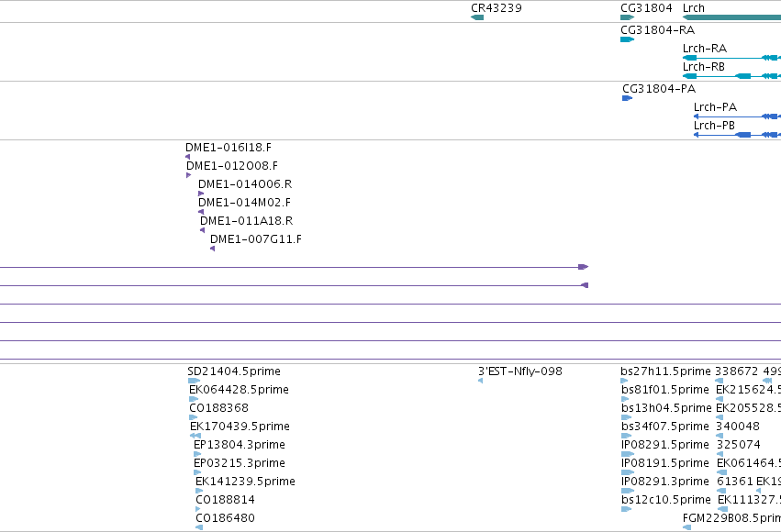Click the 340048 EST glyph

tap(720, 436)
